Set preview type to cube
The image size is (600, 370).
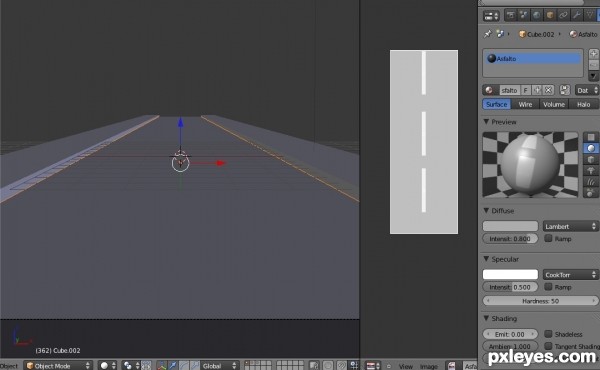click(591, 159)
